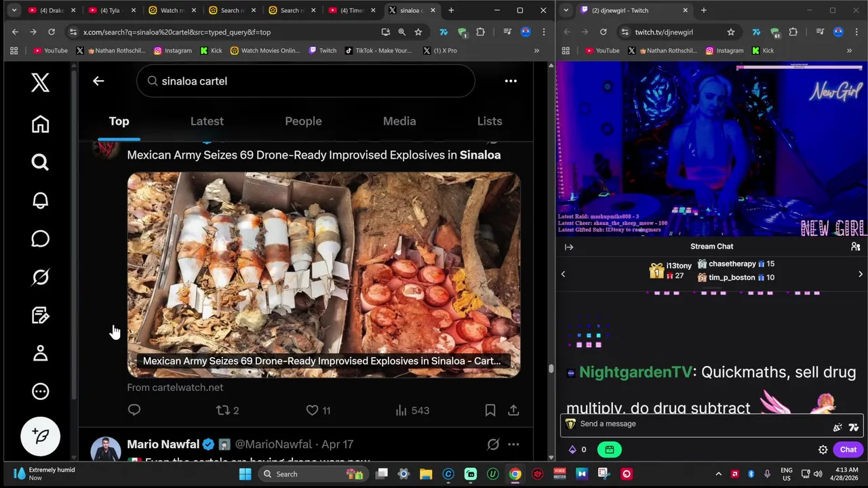Open the cartelwatch.net source link

point(175,388)
